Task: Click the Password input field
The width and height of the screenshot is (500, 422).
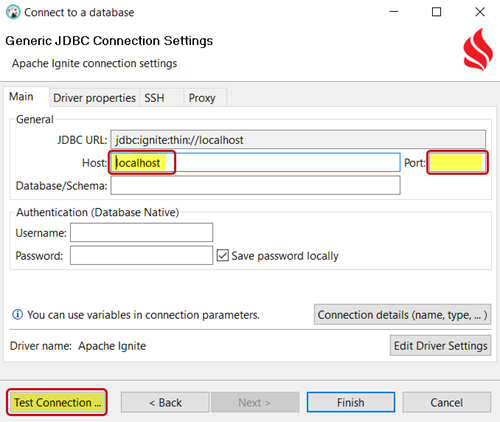Action: (141, 255)
